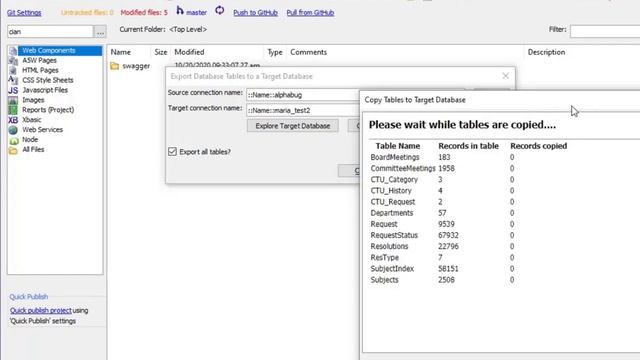Click the Target connection name field
Screen dimensions: 640x360
302,110
